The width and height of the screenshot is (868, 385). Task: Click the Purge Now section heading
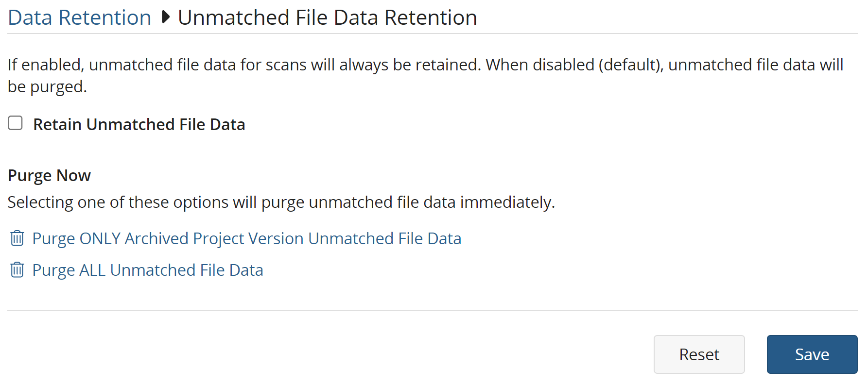49,175
